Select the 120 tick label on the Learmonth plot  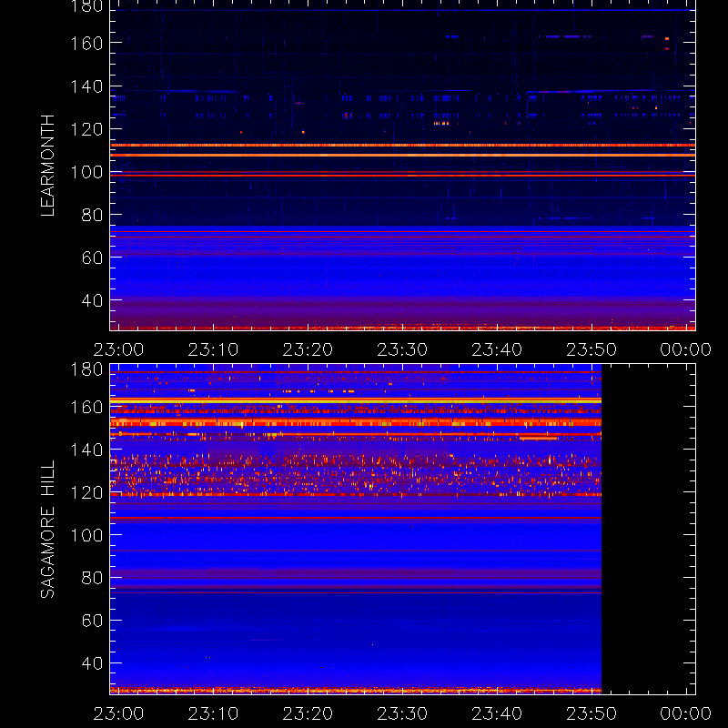coord(86,129)
